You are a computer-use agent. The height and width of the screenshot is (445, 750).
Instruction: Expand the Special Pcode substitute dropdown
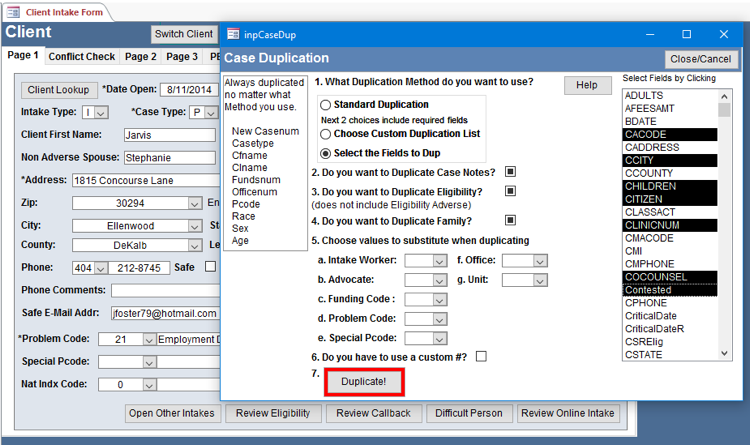(x=439, y=337)
